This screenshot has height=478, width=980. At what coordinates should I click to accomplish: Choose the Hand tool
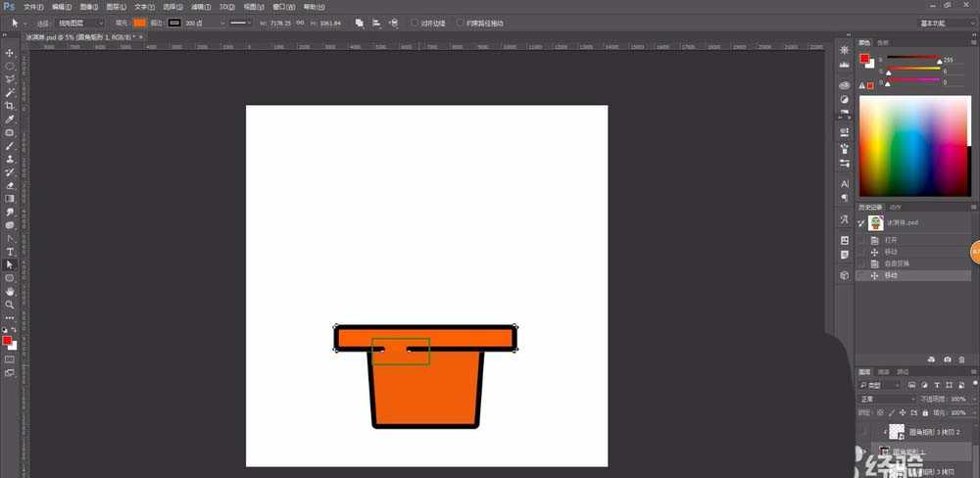tap(10, 291)
